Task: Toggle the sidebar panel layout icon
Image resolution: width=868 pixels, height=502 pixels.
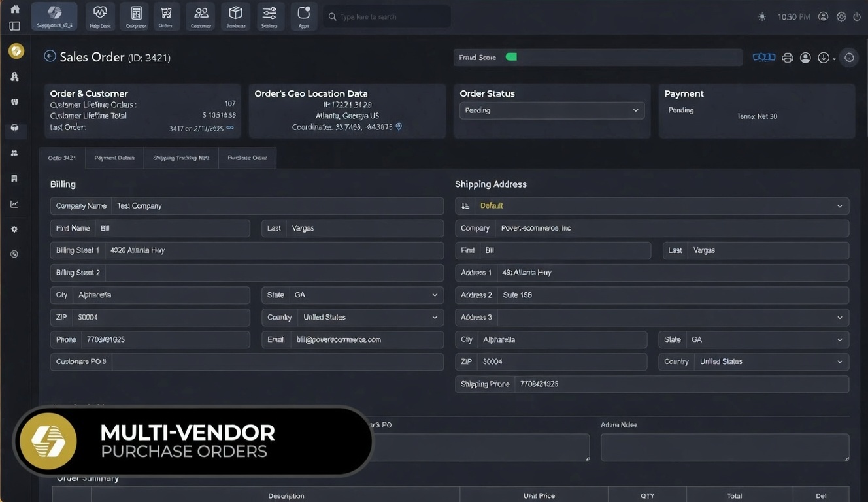Action: click(x=14, y=26)
